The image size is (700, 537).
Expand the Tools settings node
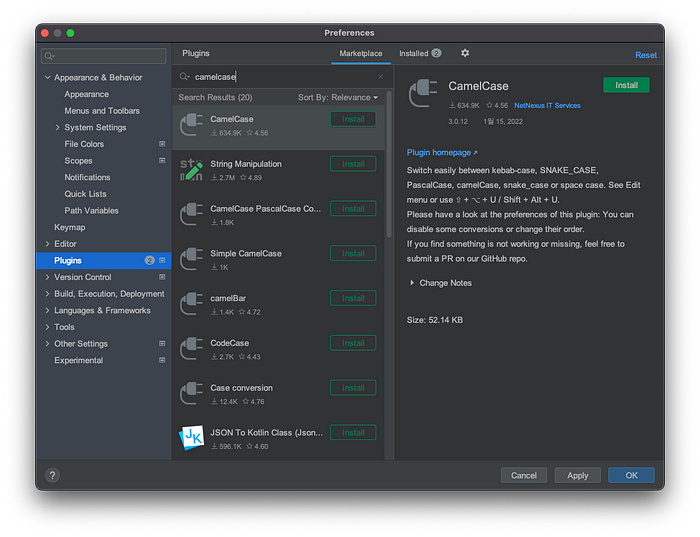pos(47,327)
